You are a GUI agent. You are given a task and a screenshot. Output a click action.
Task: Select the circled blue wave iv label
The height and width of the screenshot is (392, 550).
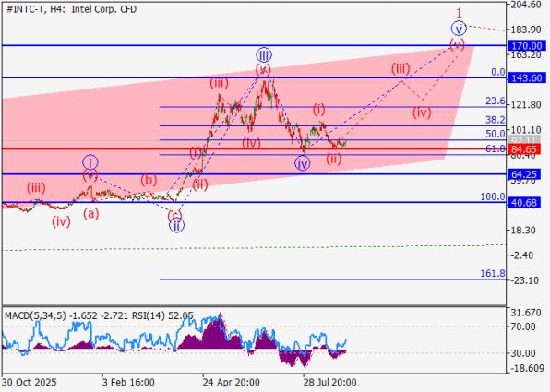(303, 164)
